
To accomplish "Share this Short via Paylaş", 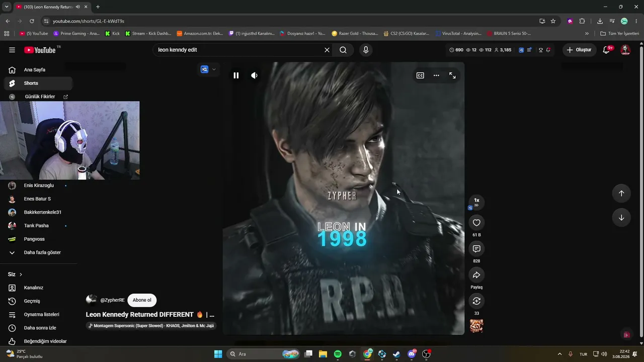I will pyautogui.click(x=476, y=275).
